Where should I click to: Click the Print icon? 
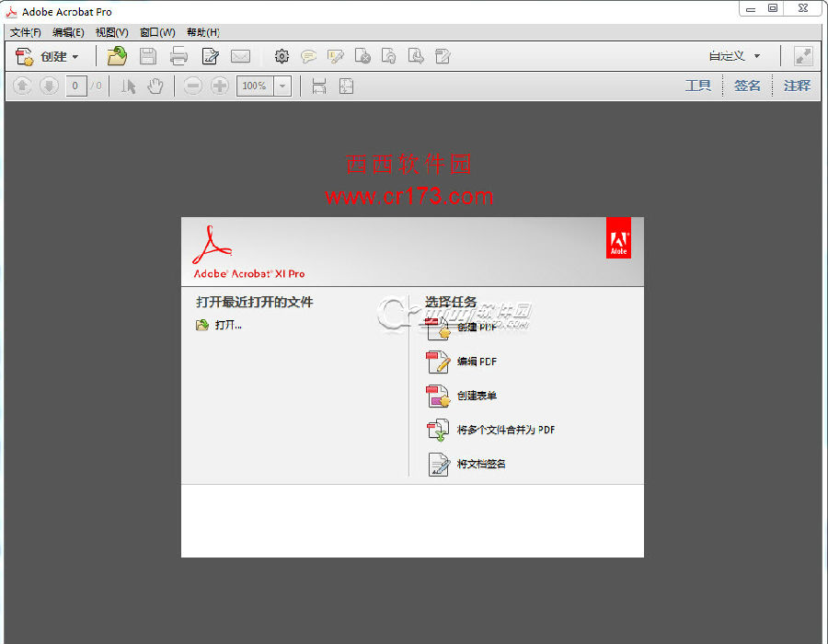click(178, 56)
